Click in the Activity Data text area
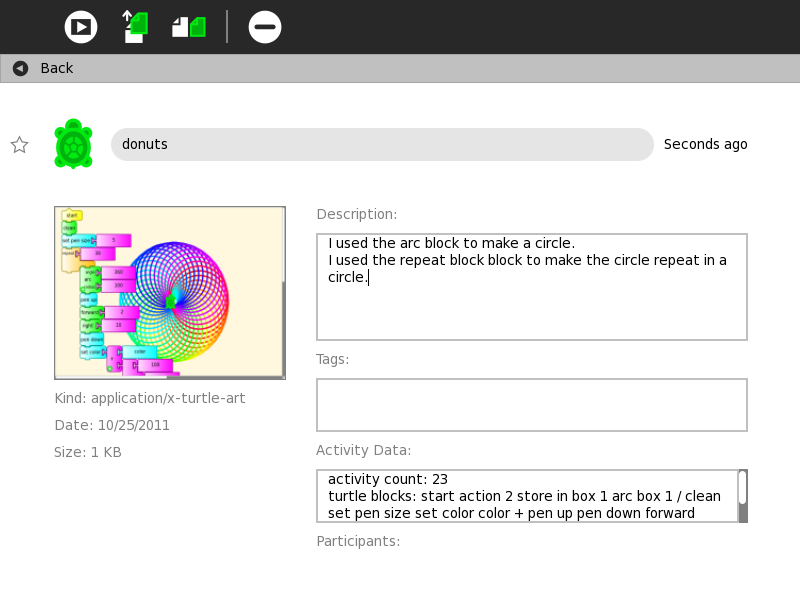Screen dimensions: 800x600 point(526,496)
